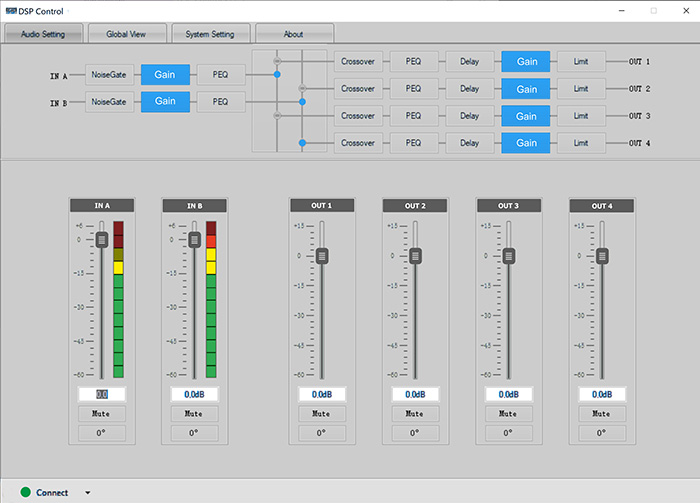Mute the IN A channel
This screenshot has width=700, height=503.
click(102, 414)
